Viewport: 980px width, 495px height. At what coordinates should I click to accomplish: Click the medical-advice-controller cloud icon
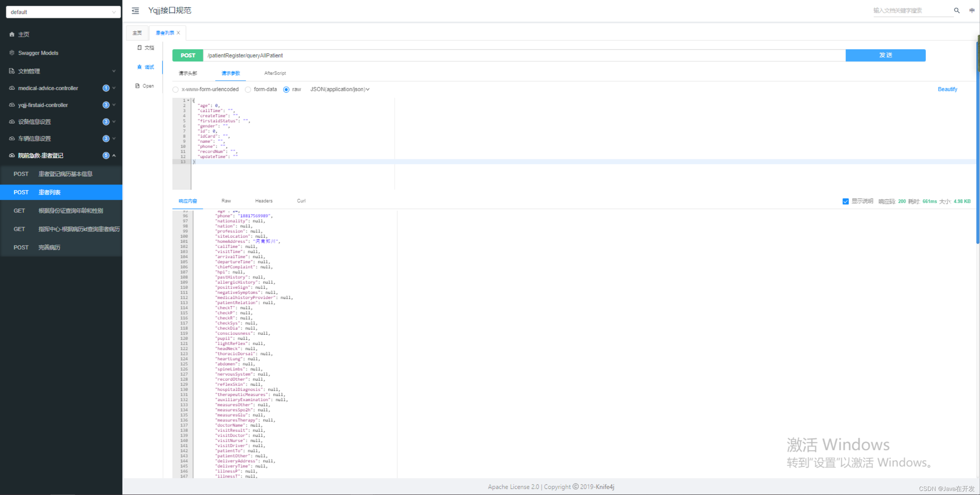pos(12,88)
